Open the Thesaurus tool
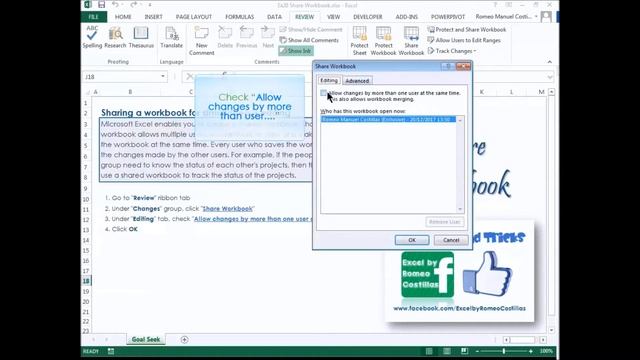Image resolution: width=640 pixels, height=360 pixels. [141, 37]
